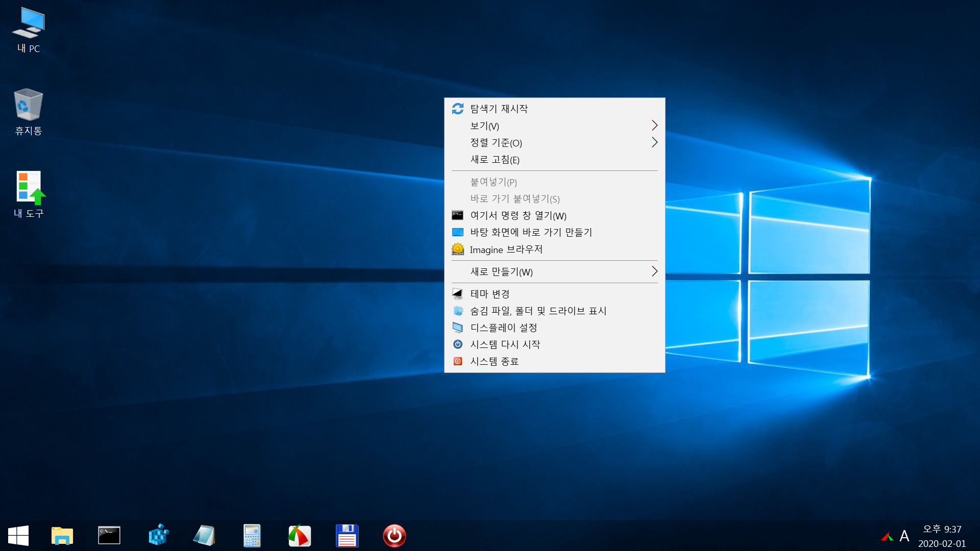Screen dimensions: 980x551
Task: Click the tray icon beside the A indicator
Action: (887, 536)
